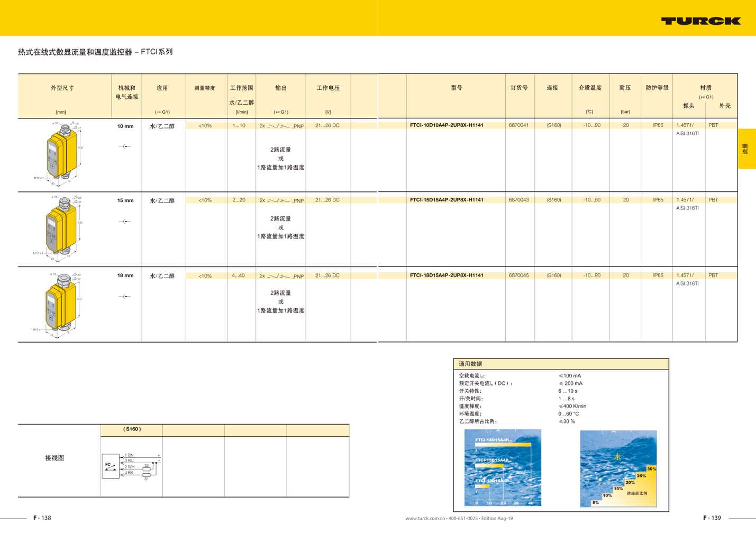Click the 4...40 working range value

(239, 275)
